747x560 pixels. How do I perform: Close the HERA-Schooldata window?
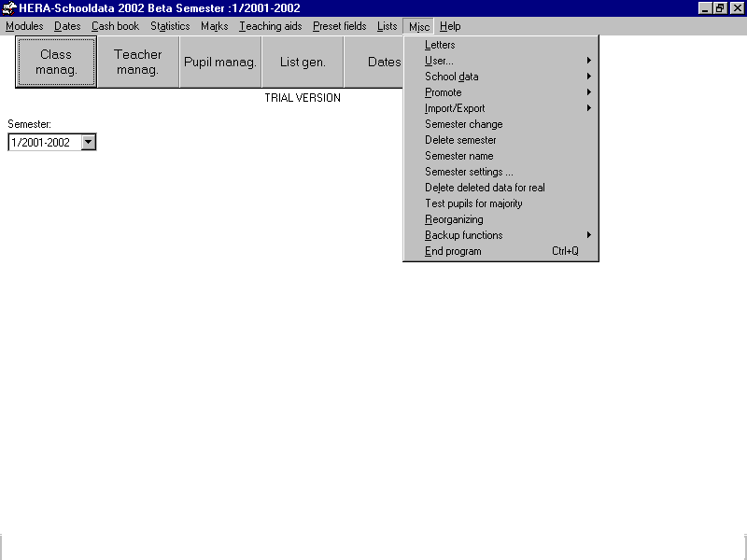[x=737, y=8]
